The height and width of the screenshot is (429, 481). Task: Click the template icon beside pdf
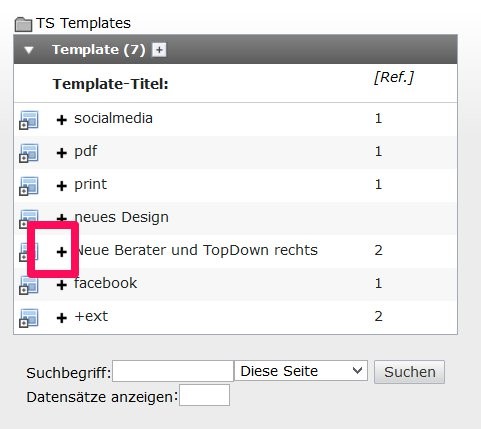pyautogui.click(x=29, y=153)
